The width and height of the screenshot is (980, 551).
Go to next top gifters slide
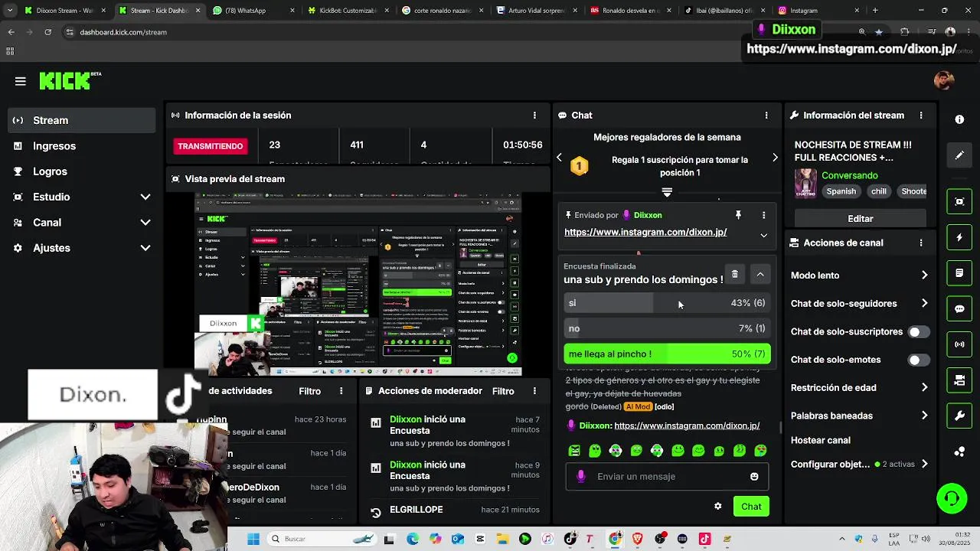pos(775,157)
